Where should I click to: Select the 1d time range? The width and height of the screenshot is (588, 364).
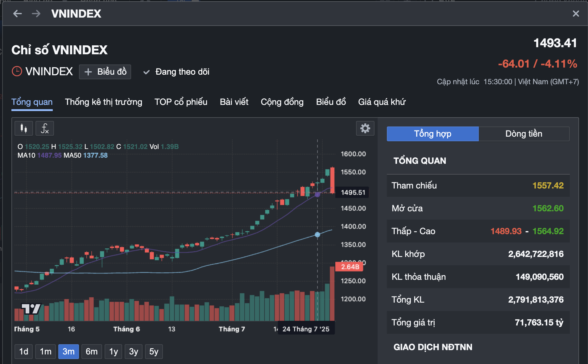[24, 351]
